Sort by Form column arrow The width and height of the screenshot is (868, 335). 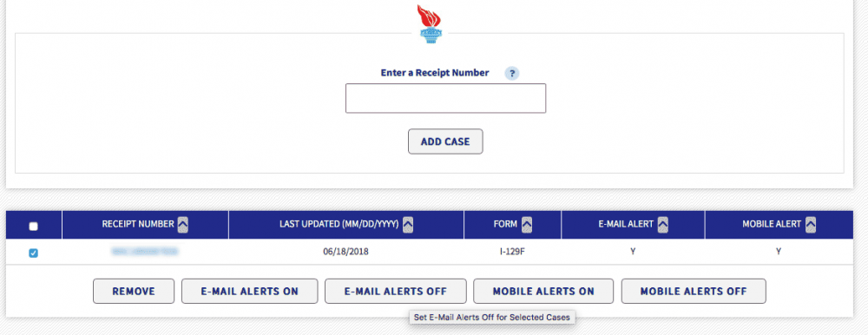(527, 225)
